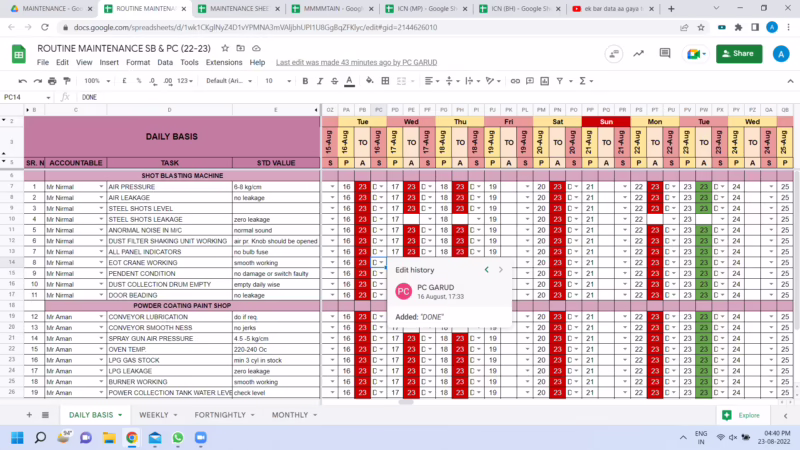Open dropdown for Mr Nirmal AIR PRESSURE row
Image resolution: width=800 pixels, height=450 pixels.
coord(101,186)
